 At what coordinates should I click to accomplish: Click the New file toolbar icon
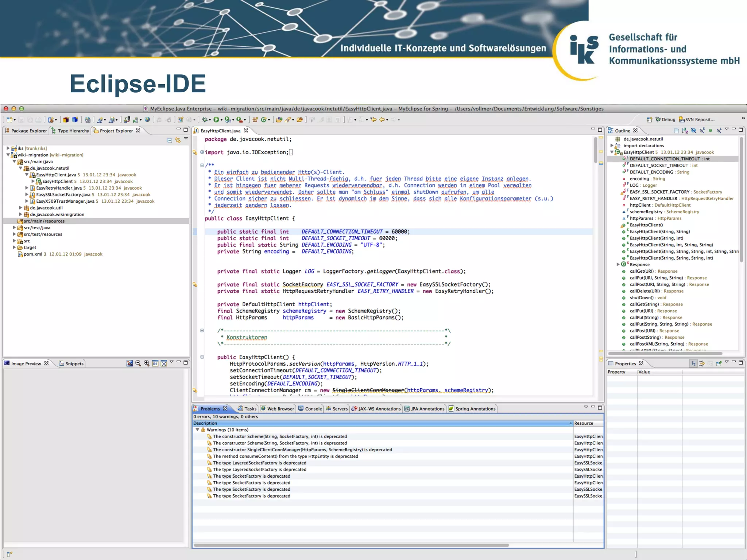click(10, 120)
